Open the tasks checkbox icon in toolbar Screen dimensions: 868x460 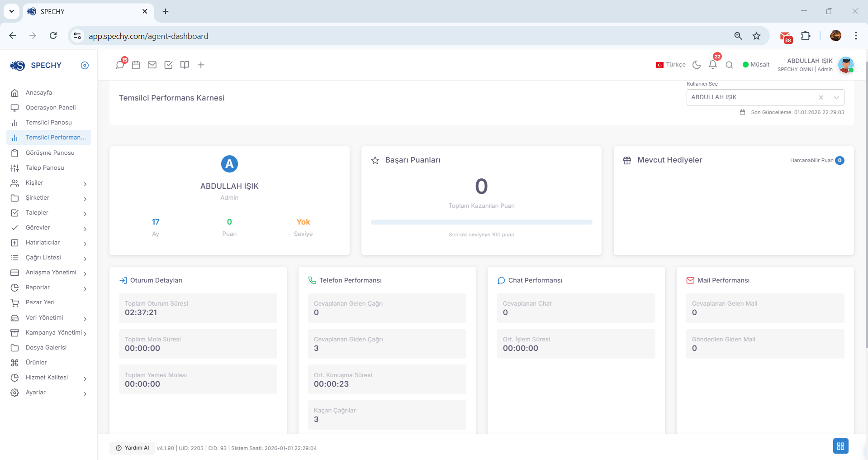168,65
